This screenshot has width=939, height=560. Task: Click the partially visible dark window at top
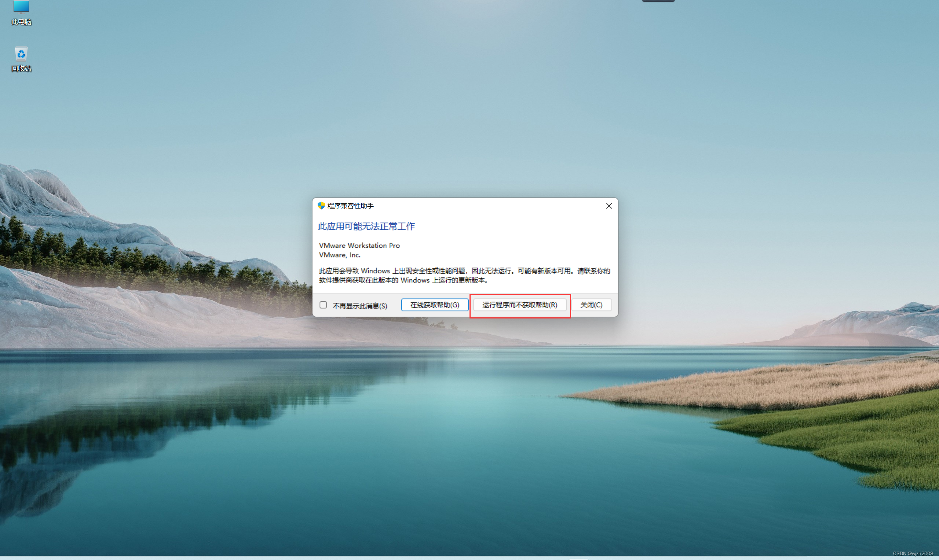(x=658, y=1)
